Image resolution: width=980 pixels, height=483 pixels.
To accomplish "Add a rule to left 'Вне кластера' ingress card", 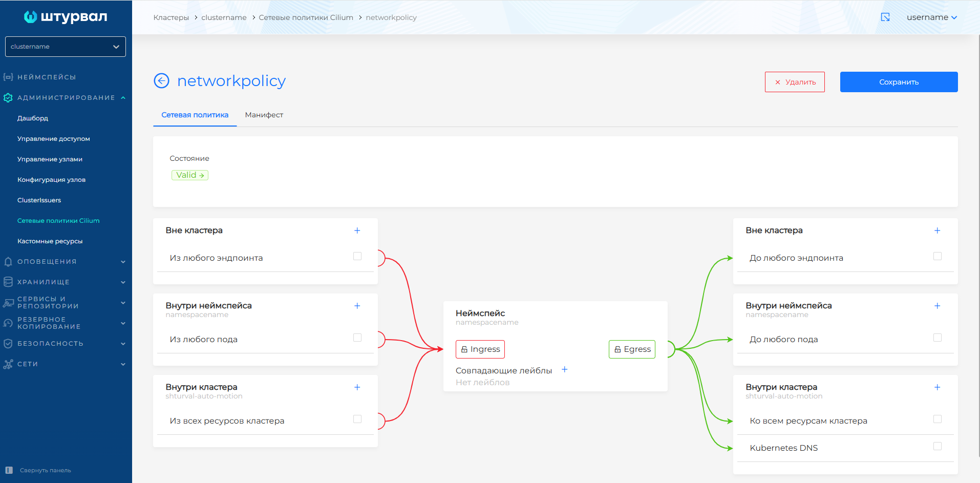I will click(x=357, y=230).
